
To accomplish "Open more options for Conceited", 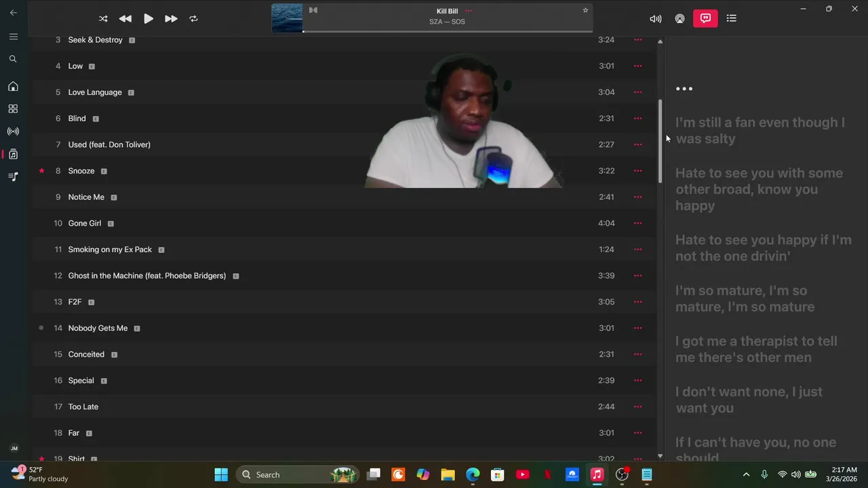I will 637,354.
